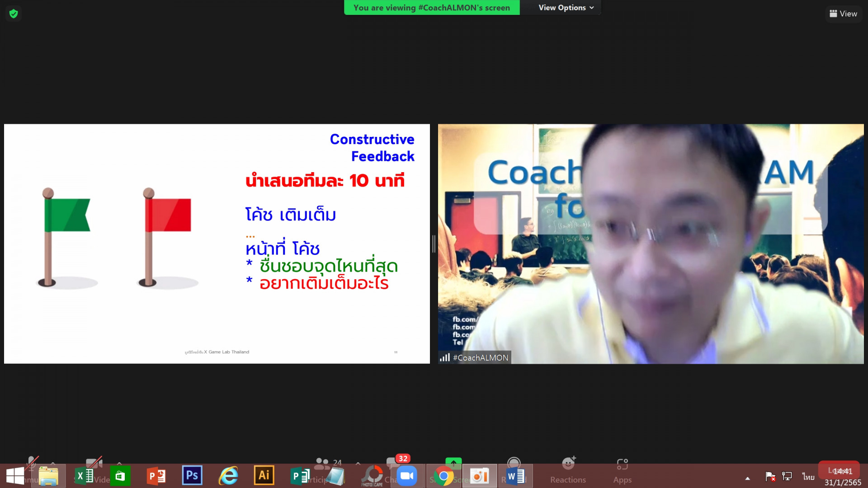Expand the chevron next to Participants count
The height and width of the screenshot is (488, 868).
(358, 463)
